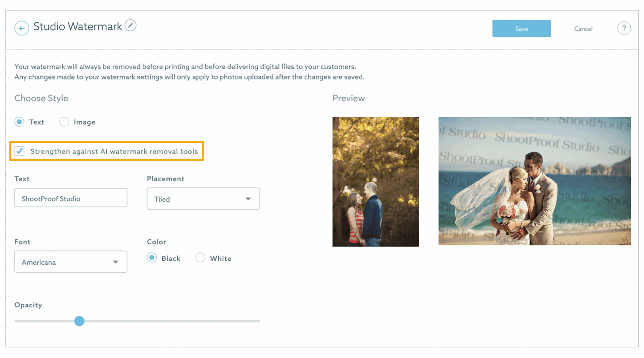Click the Font dropdown arrow
The height and width of the screenshot is (358, 644).
[x=115, y=262]
